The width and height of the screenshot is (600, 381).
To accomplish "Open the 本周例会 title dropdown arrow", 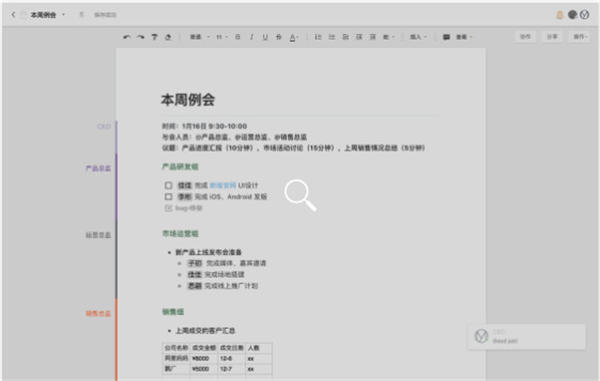I will click(x=64, y=15).
